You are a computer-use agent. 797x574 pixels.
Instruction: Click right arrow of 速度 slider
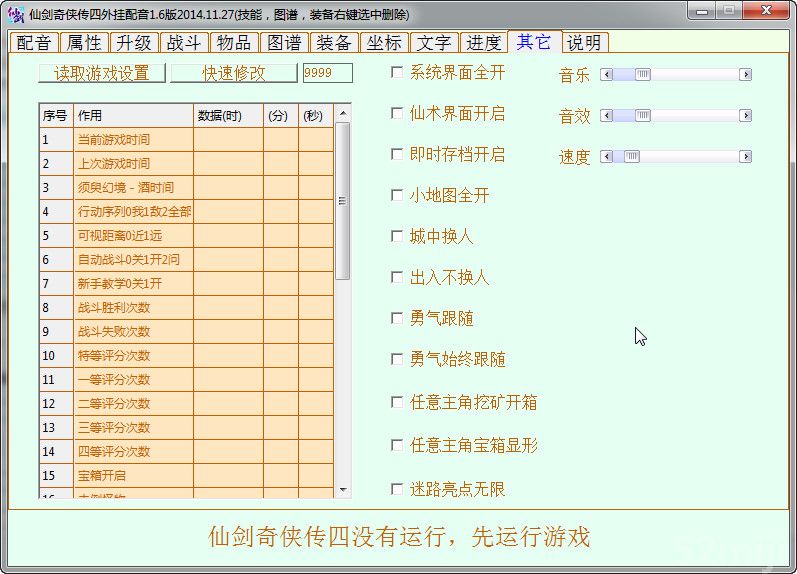click(745, 156)
